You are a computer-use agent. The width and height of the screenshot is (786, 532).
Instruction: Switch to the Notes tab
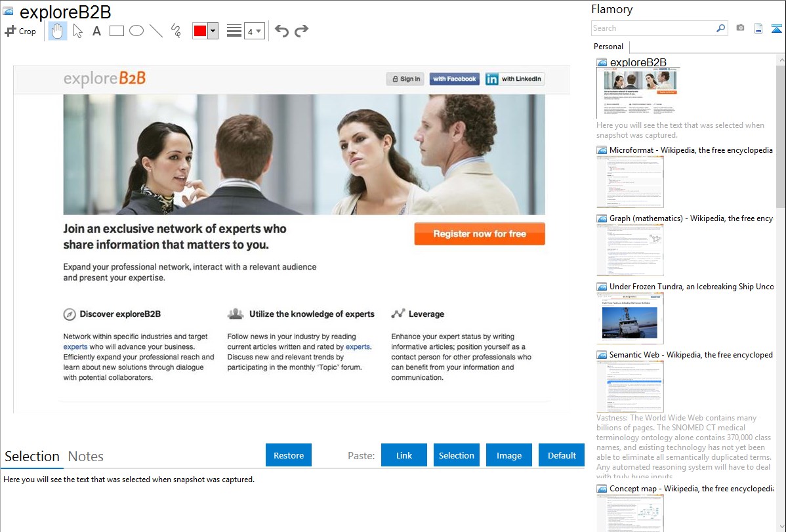86,457
